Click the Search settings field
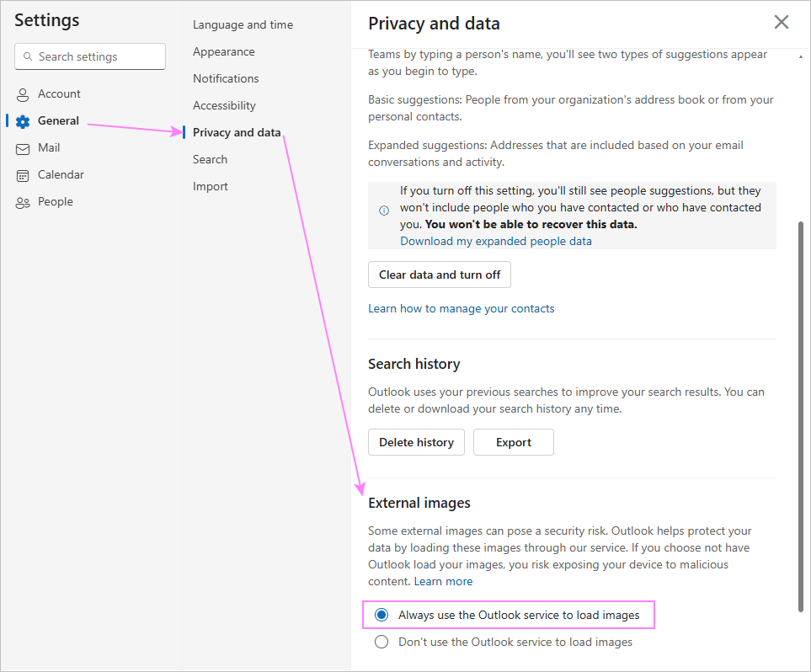811x672 pixels. tap(90, 56)
